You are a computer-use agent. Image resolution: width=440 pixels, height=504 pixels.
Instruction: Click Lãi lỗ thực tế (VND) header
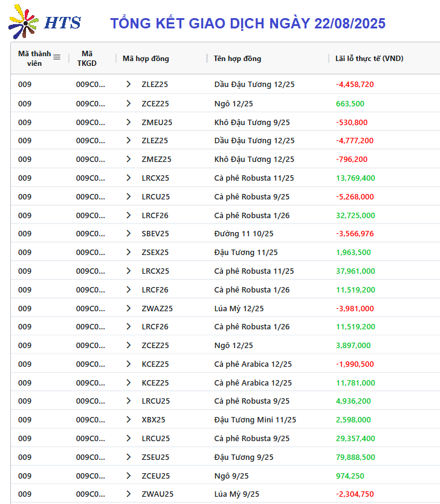pyautogui.click(x=369, y=59)
